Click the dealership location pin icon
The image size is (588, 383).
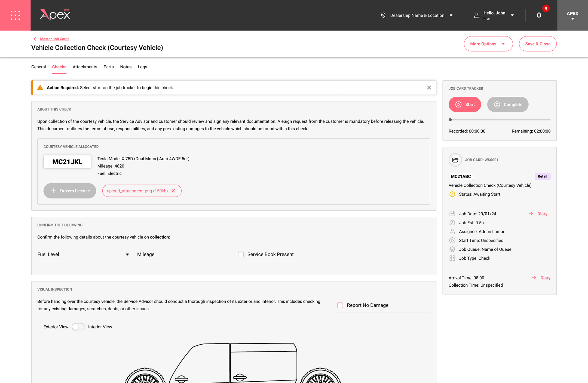(x=383, y=16)
